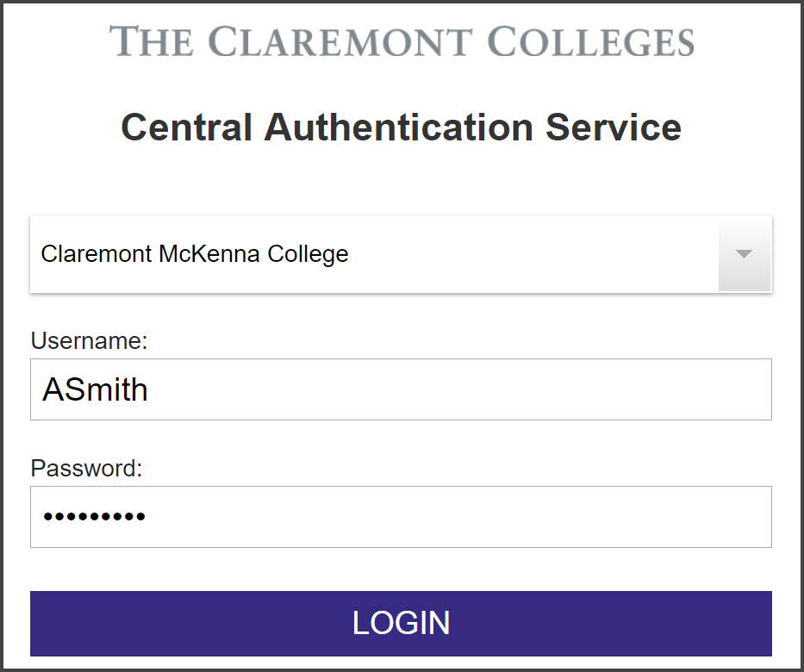
Task: Click the blank area of the login form
Action: (x=402, y=181)
